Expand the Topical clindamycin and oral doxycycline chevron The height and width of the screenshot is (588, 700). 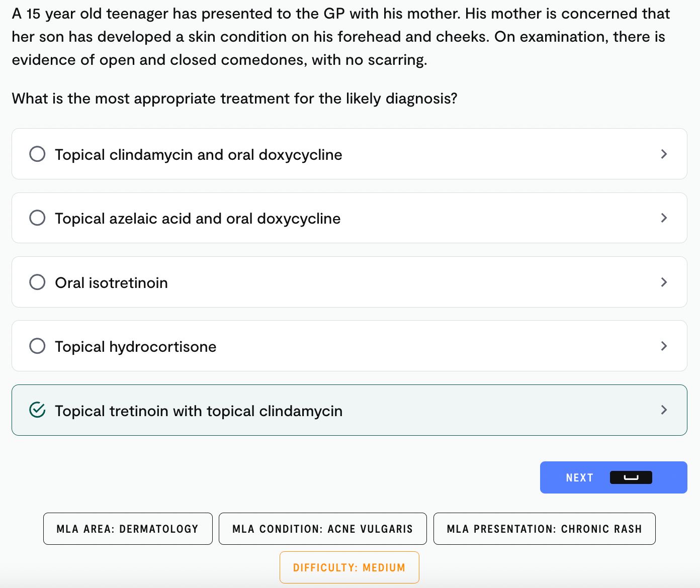point(664,154)
